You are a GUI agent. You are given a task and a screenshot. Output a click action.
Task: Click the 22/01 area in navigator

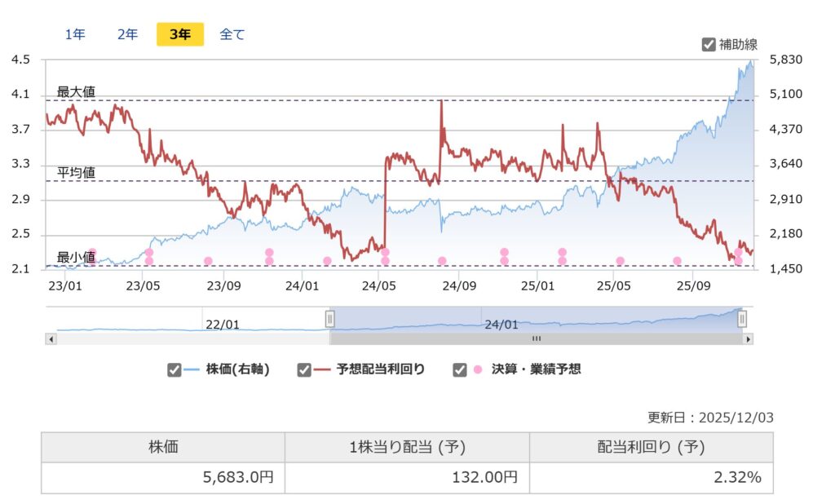[222, 324]
